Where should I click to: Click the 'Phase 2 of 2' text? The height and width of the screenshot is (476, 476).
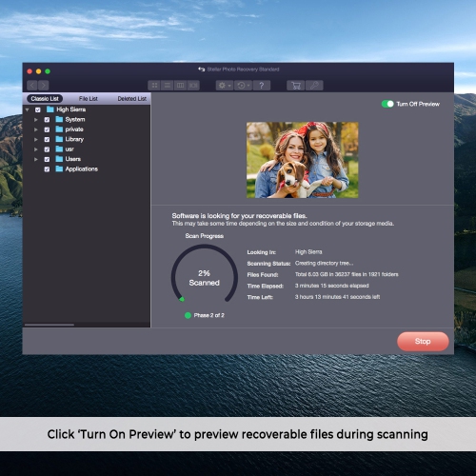[x=209, y=315]
